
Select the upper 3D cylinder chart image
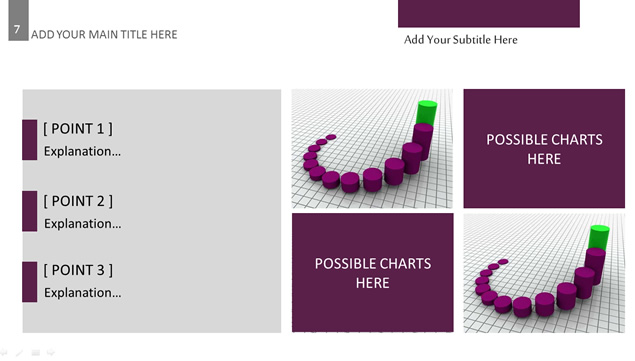(372, 149)
